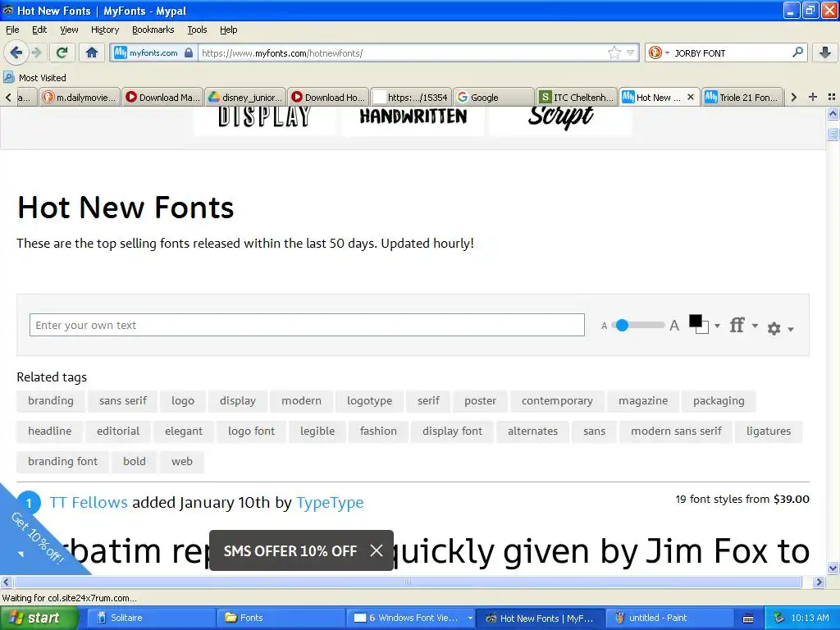840x630 pixels.
Task: Expand the gear settings dropdown arrow
Action: tap(791, 329)
